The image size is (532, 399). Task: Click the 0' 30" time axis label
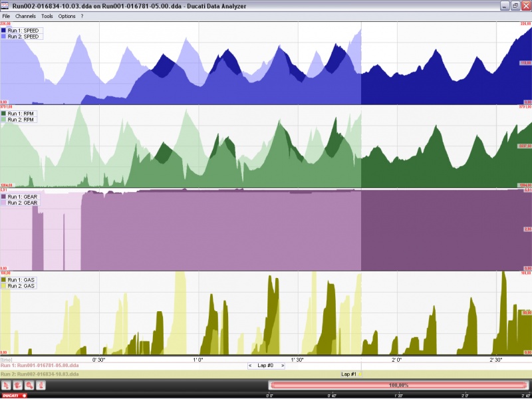[98, 359]
